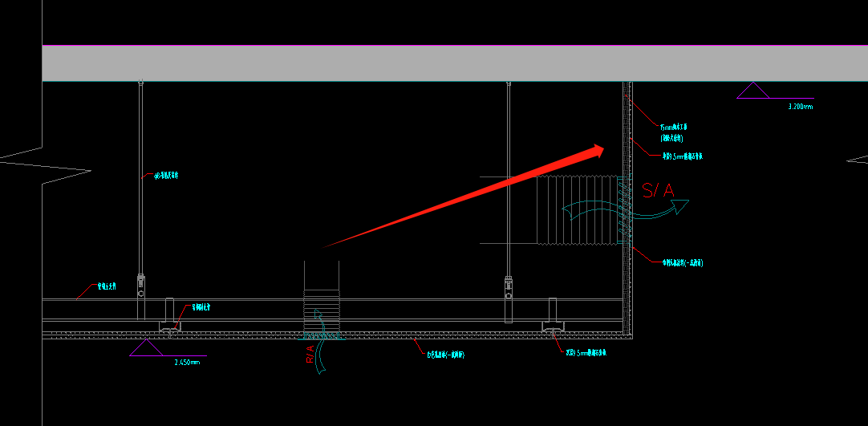Image resolution: width=868 pixels, height=426 pixels.
Task: Select the 3.200mm elevation text
Action: 801,106
